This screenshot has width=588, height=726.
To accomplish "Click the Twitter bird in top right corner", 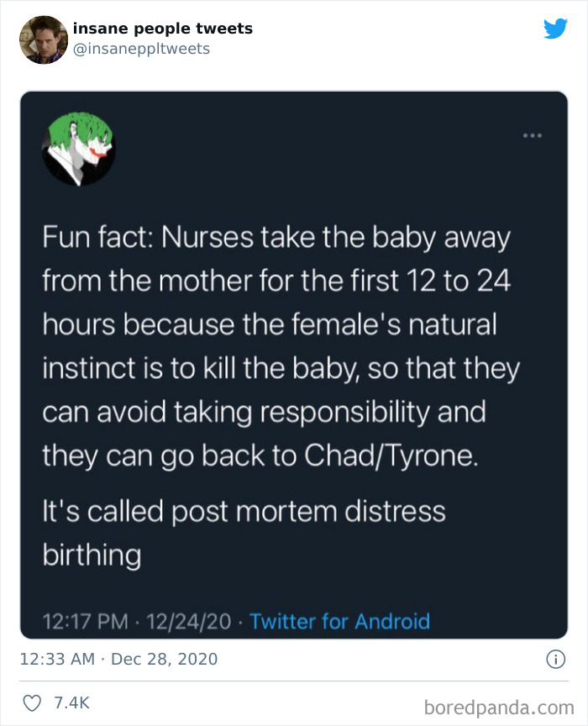I will coord(553,29).
